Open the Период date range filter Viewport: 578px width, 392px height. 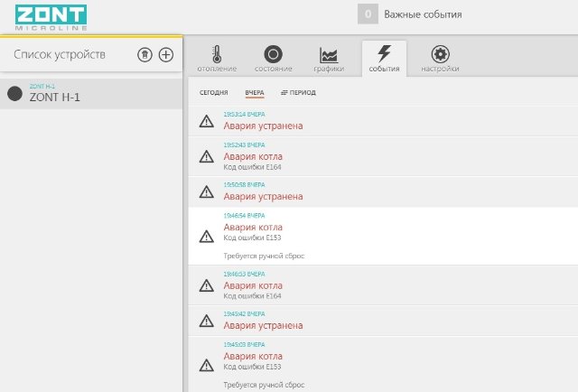click(x=298, y=92)
